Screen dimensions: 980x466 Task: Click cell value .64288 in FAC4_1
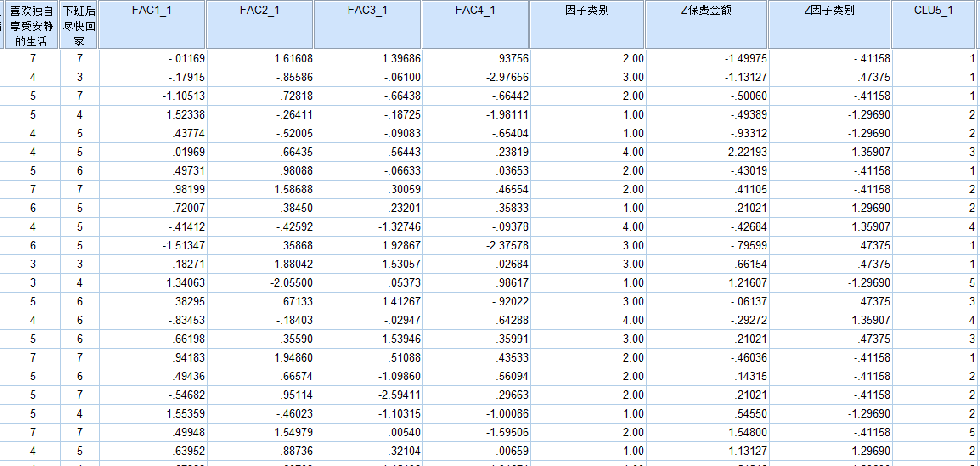[x=476, y=320]
